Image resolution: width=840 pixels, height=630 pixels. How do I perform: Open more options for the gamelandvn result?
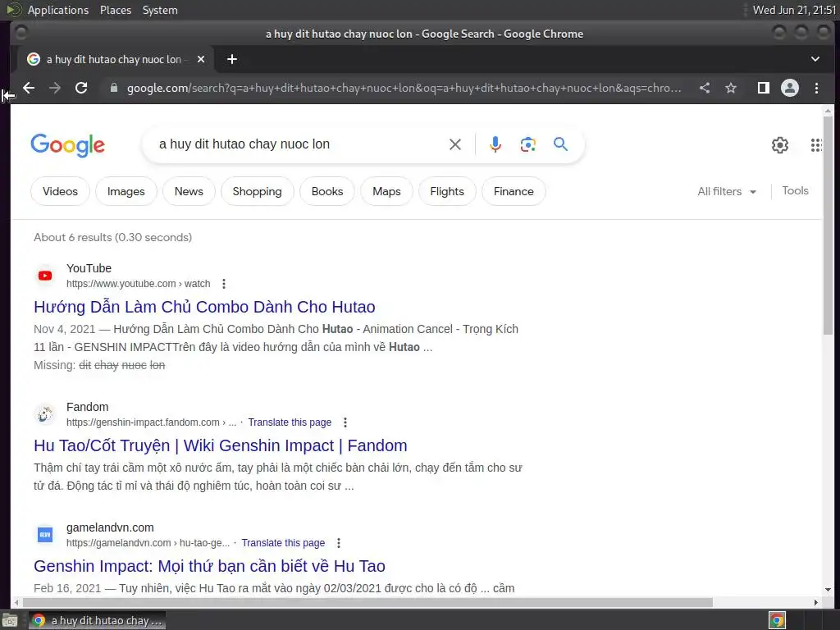(339, 543)
